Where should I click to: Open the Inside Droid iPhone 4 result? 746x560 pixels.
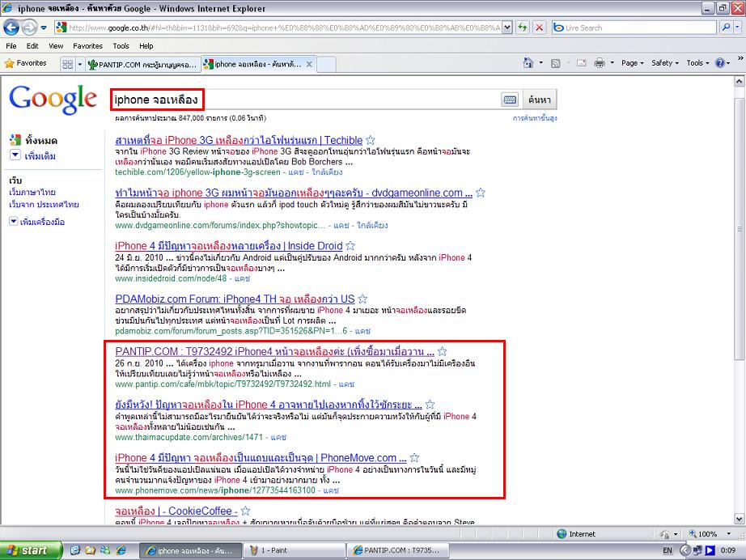coord(229,246)
